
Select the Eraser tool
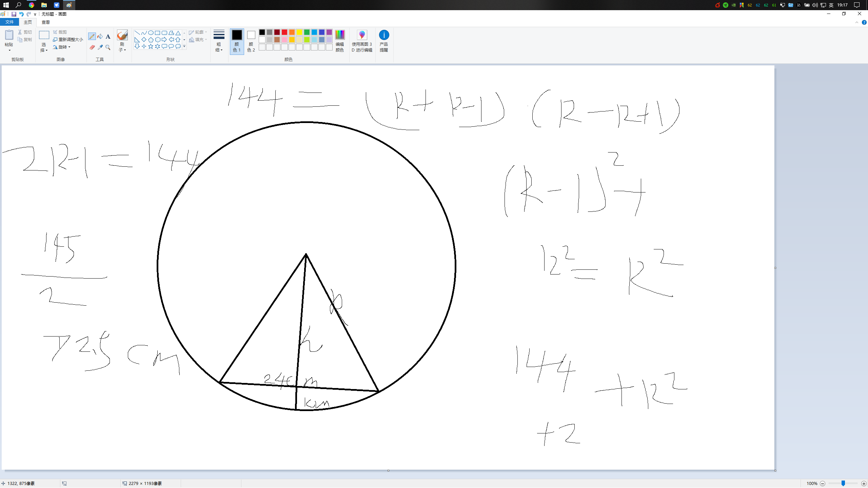point(92,47)
